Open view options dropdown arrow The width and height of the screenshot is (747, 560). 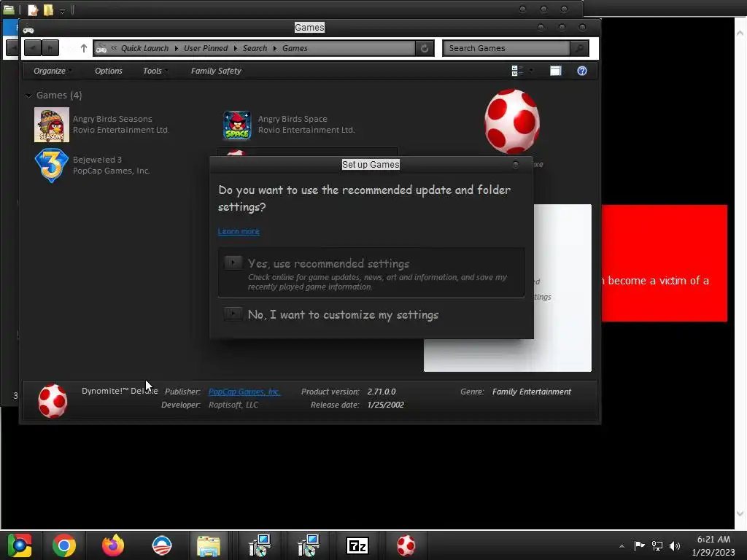[x=531, y=71]
